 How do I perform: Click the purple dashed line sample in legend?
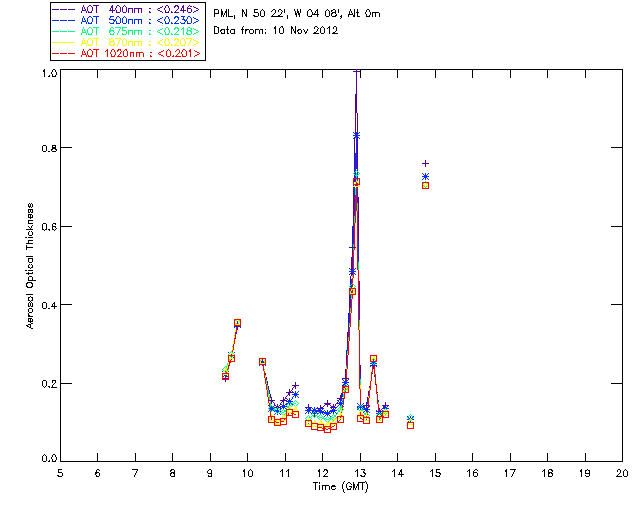coord(64,9)
